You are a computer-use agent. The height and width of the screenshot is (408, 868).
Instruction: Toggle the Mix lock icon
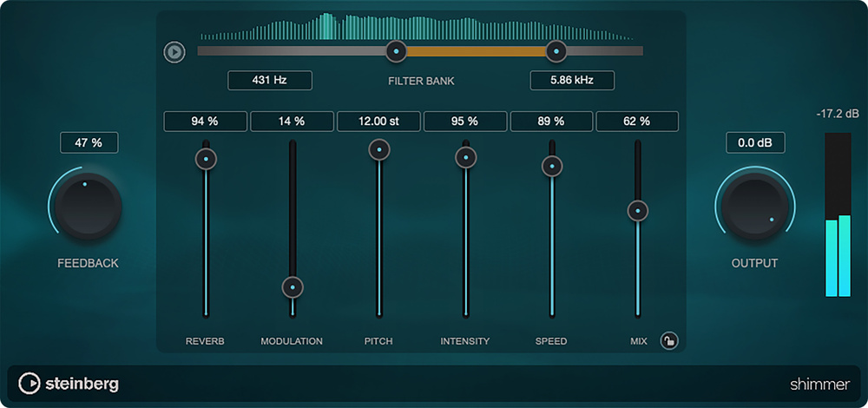pyautogui.click(x=667, y=340)
